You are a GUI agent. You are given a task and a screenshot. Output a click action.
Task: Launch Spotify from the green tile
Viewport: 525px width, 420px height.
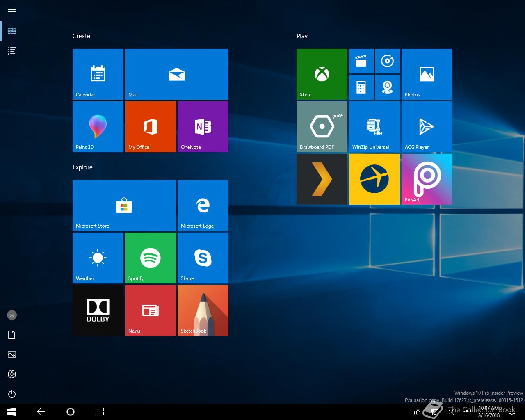[x=151, y=258]
